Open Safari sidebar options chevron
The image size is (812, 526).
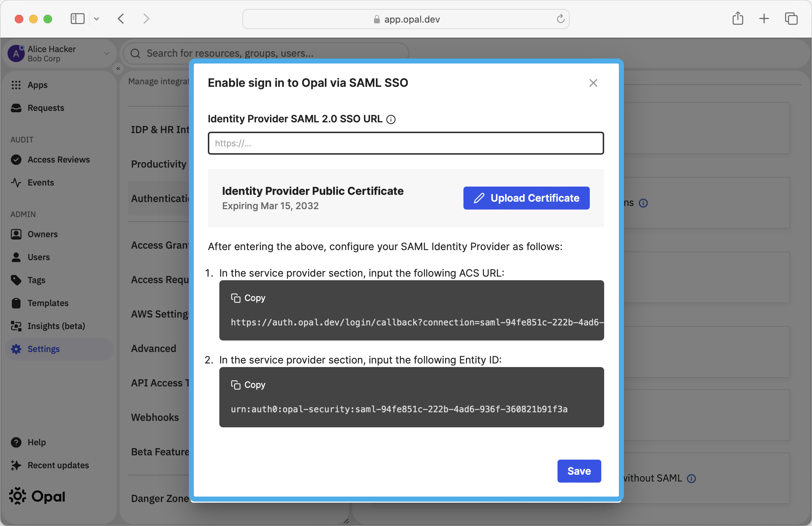[97, 19]
